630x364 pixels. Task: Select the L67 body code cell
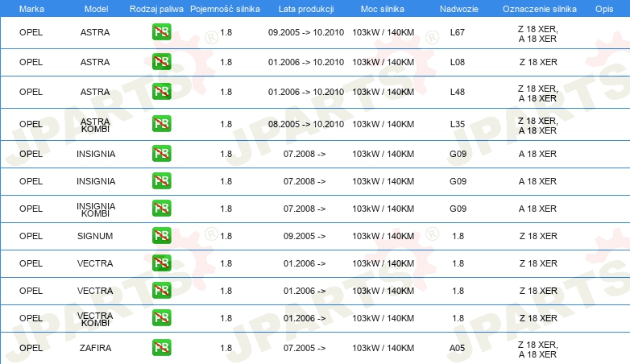458,32
